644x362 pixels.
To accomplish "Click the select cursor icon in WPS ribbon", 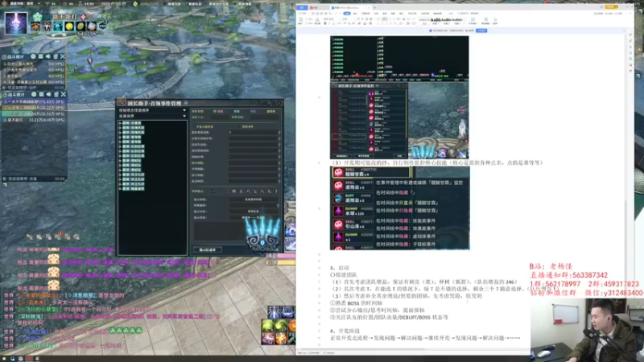I will point(495,20).
